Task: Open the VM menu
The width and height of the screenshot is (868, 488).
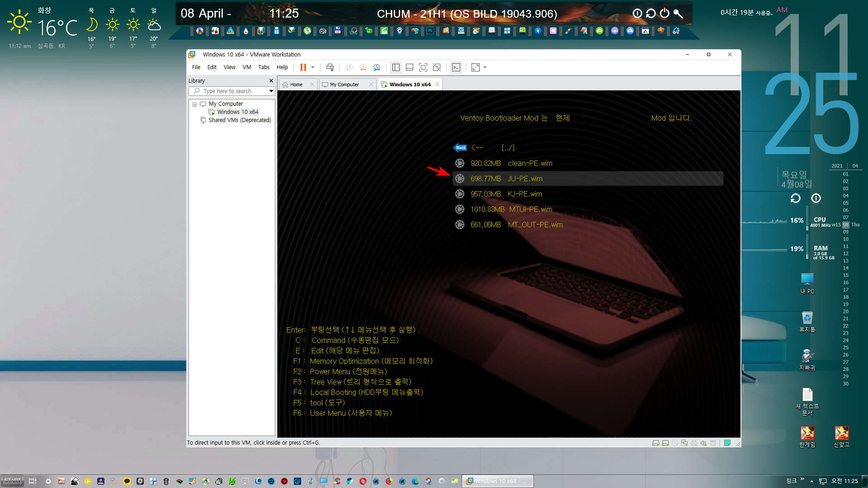Action: [x=247, y=67]
